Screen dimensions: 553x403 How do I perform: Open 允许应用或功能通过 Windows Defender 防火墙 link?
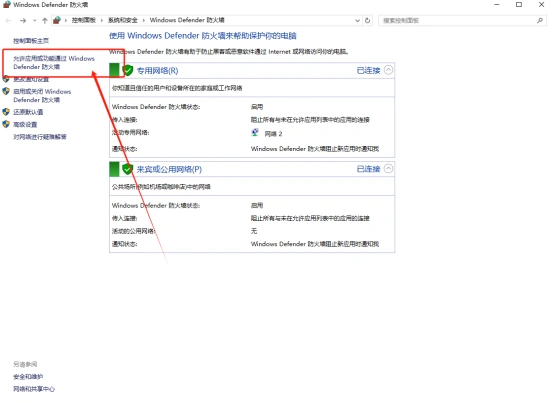[x=54, y=62]
